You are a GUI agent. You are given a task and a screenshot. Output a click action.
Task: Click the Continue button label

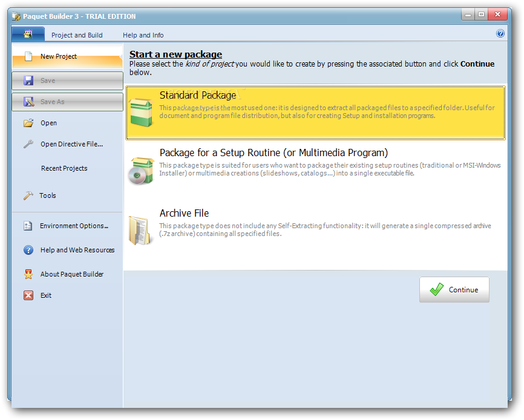click(463, 290)
